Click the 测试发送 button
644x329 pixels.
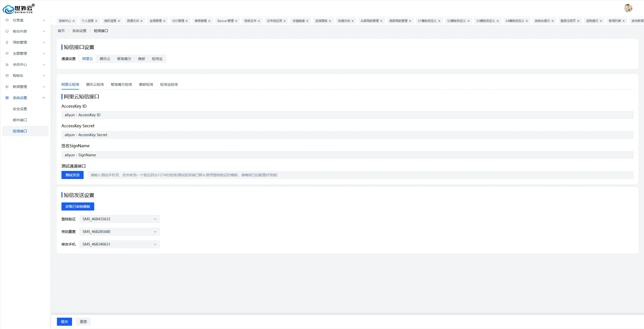tap(72, 175)
